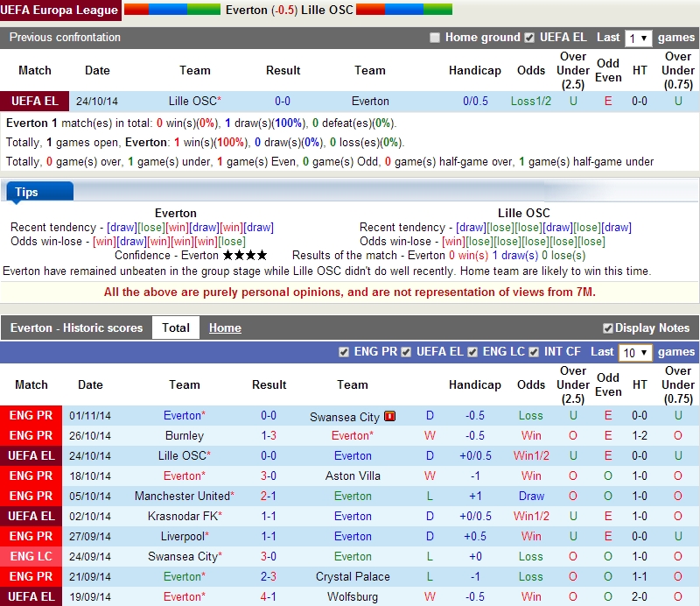This screenshot has width=700, height=606.
Task: Click Everton in the Previous confrontation row
Action: point(370,101)
